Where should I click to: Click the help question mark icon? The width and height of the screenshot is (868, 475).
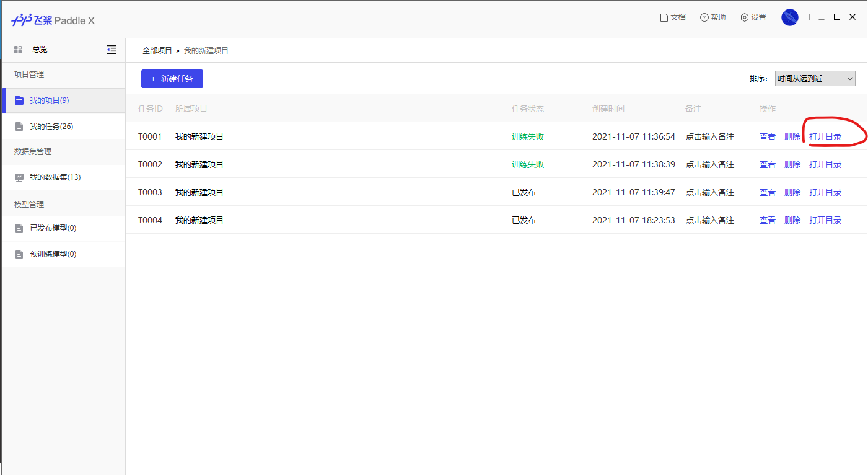pos(704,17)
